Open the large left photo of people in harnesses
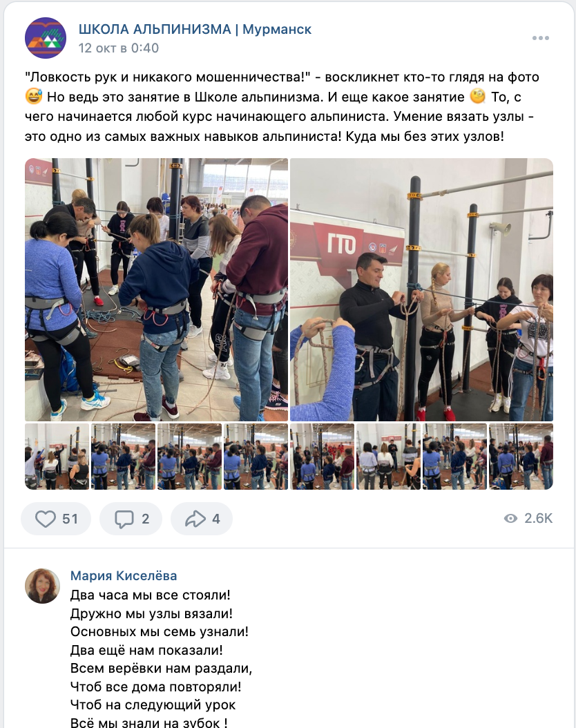 [156, 289]
